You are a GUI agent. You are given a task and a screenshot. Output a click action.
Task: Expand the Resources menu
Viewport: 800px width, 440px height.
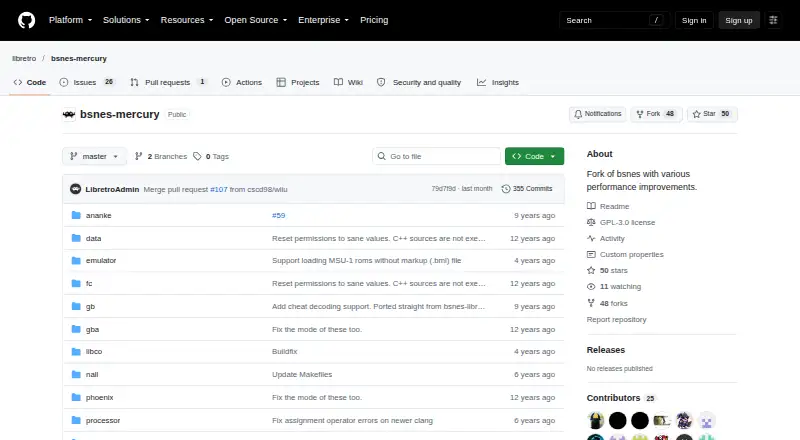(x=187, y=20)
